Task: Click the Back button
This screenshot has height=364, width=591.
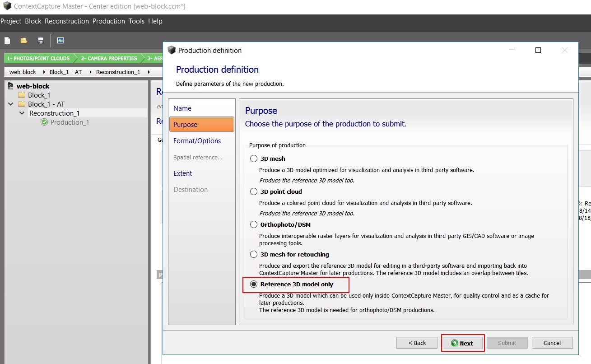Action: [x=417, y=343]
